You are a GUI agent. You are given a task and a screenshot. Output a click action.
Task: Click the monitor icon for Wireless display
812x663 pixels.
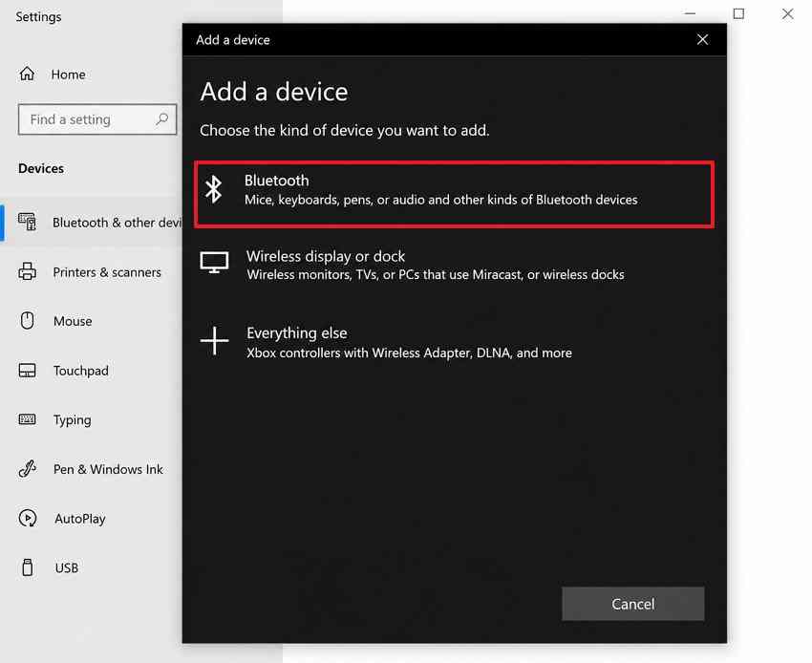(x=214, y=263)
